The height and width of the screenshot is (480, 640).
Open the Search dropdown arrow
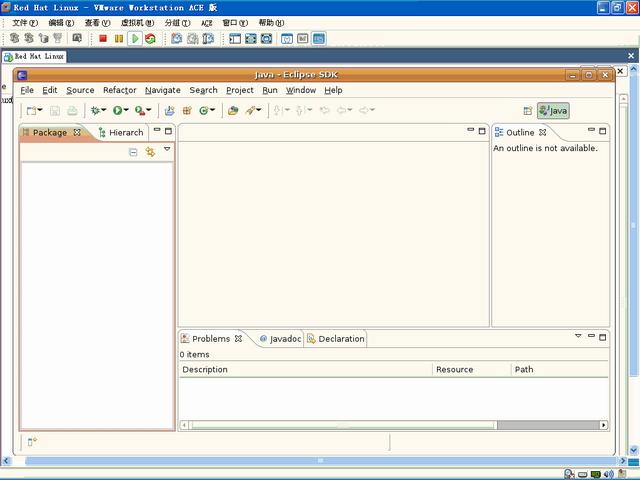pos(259,110)
